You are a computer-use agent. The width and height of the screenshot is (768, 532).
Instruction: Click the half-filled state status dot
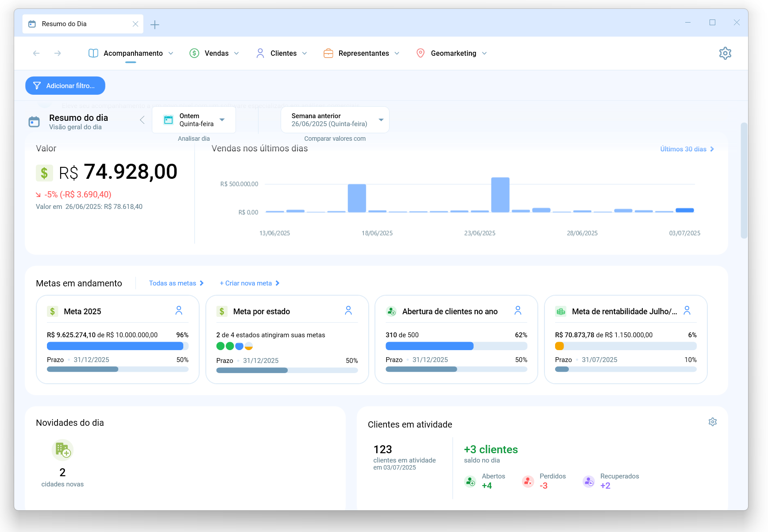249,346
